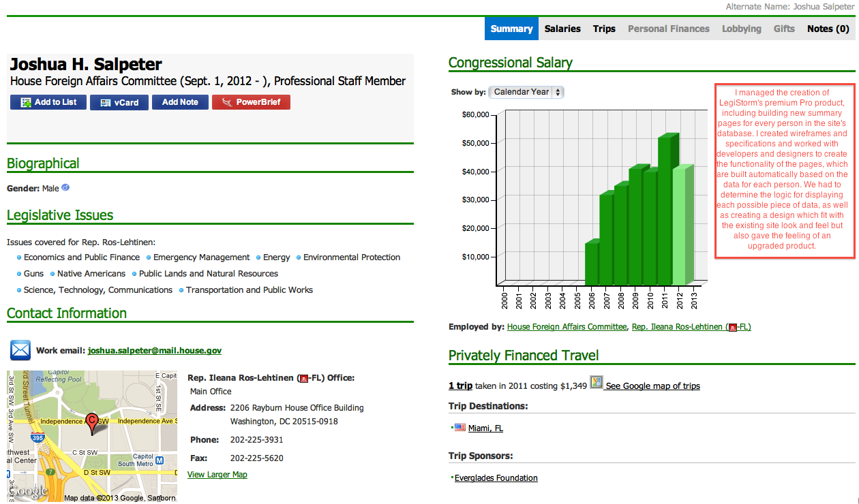
Task: Click the email envelope icon
Action: [20, 351]
